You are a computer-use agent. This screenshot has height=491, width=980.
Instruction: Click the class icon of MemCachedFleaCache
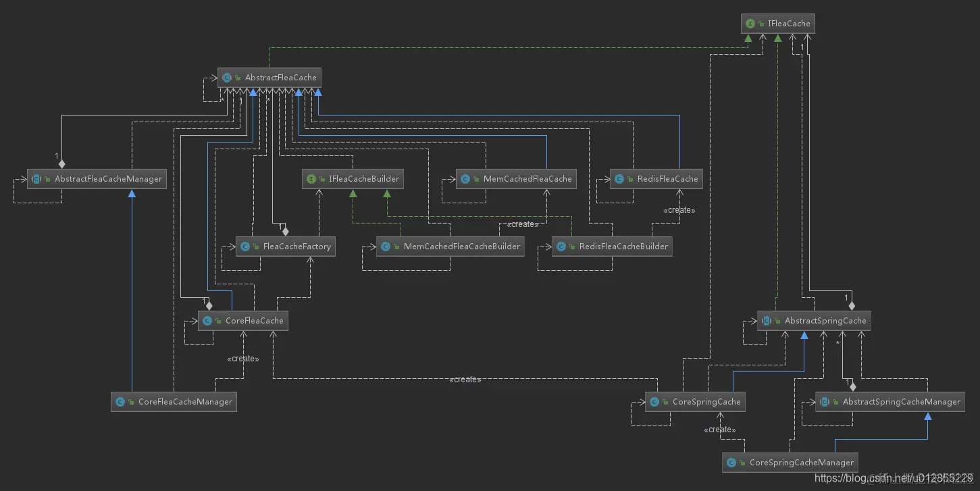click(x=465, y=179)
